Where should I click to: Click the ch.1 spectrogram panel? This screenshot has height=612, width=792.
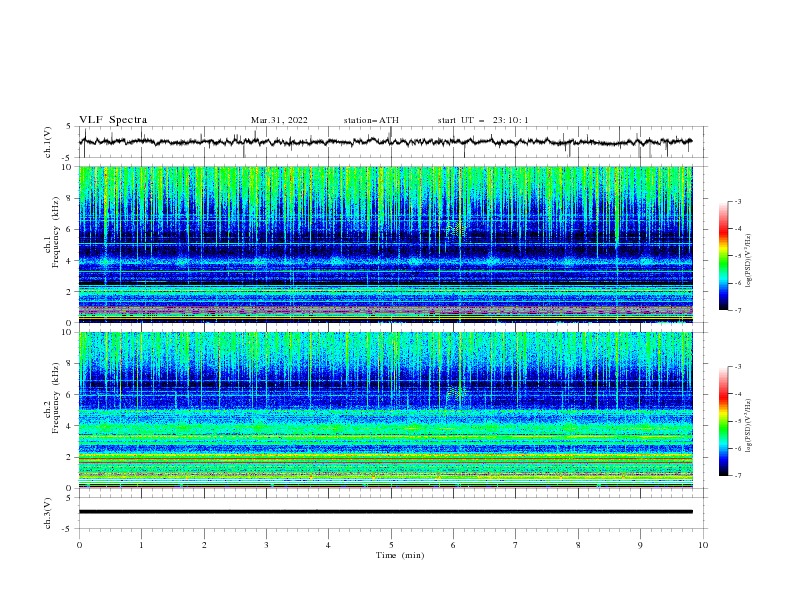[x=386, y=244]
